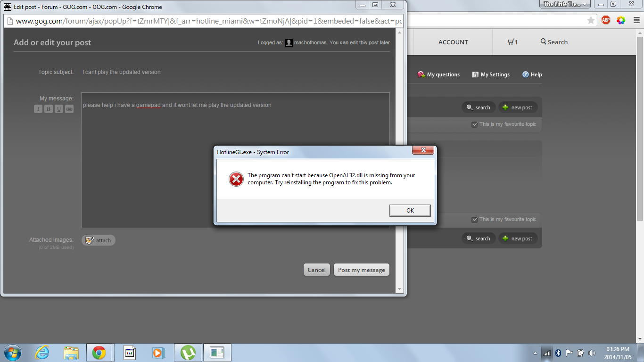
Task: Open the last running taskbar window icon
Action: tap(217, 353)
